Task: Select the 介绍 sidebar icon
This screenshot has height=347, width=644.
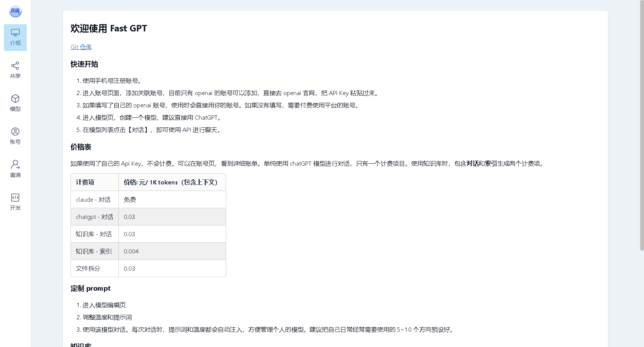Action: point(15,38)
